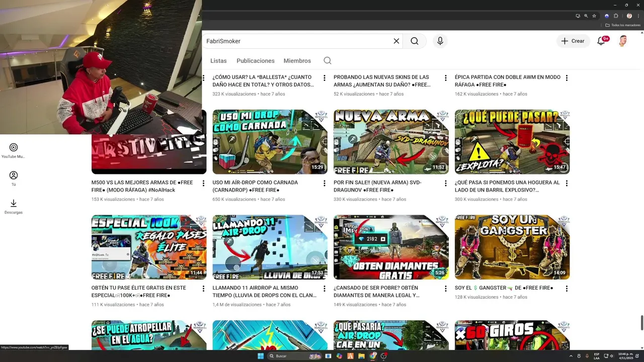Screen dimensions: 644x362
Task: Open options for the PASE ÉLITE video
Action: pyautogui.click(x=203, y=289)
